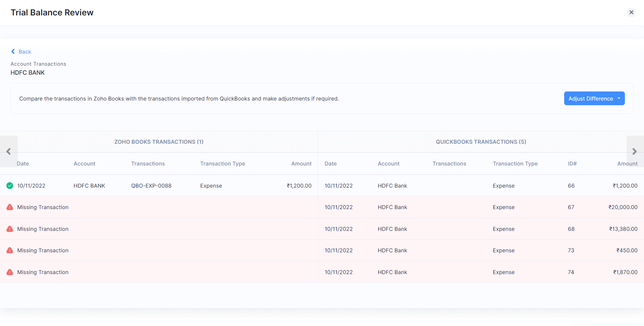Select the QBO-EXP-0088 transaction row
This screenshot has height=326, width=644.
click(151, 185)
